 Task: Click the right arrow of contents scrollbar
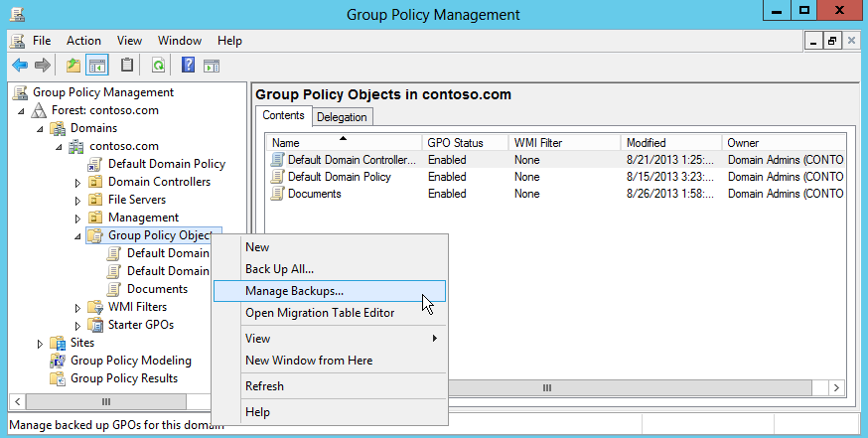tap(836, 387)
